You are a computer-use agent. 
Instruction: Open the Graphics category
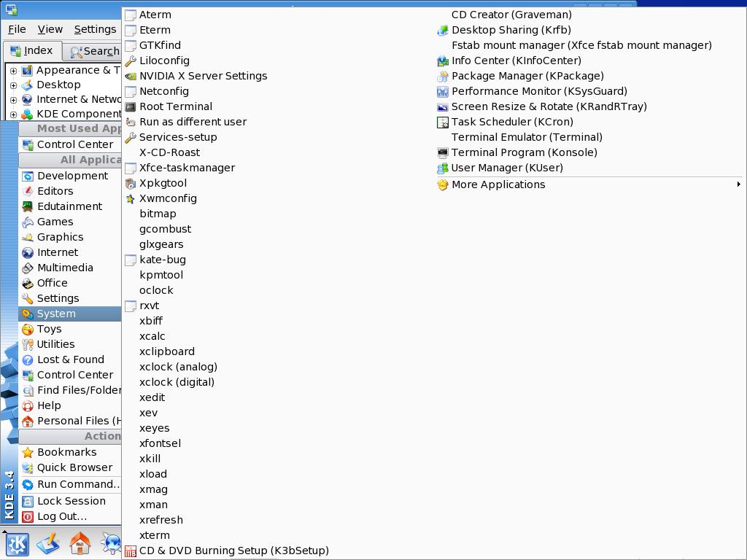tap(69, 237)
